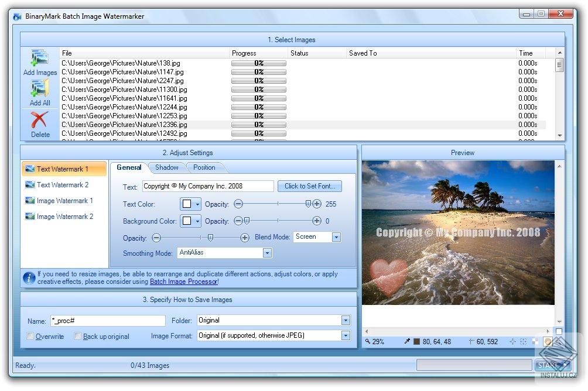Image resolution: width=588 pixels, height=391 pixels.
Task: Expand the Smoothing Mode AntiAlias dropdown
Action: (x=267, y=253)
